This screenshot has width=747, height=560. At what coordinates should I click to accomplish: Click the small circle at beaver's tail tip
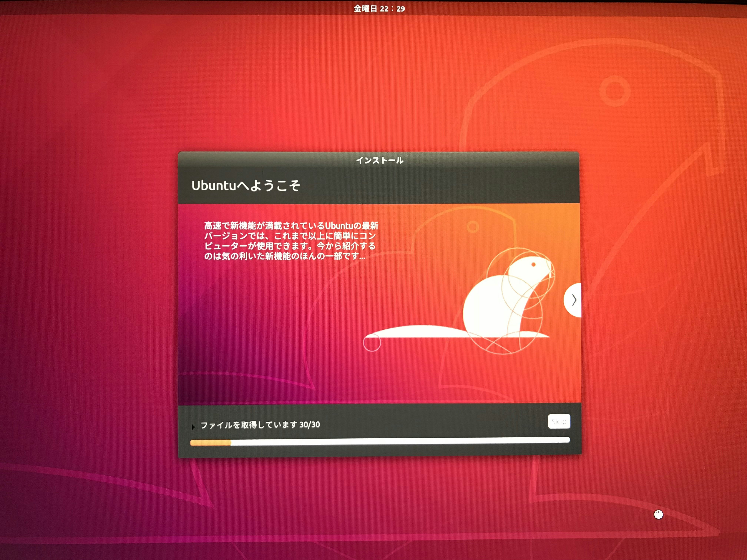(372, 343)
